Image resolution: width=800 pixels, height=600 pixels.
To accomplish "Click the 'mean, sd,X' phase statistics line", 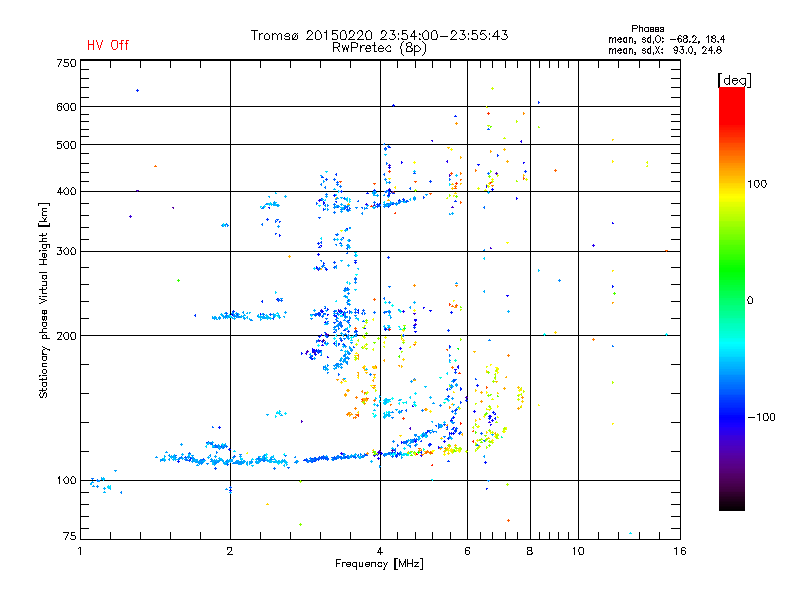I will tap(665, 50).
